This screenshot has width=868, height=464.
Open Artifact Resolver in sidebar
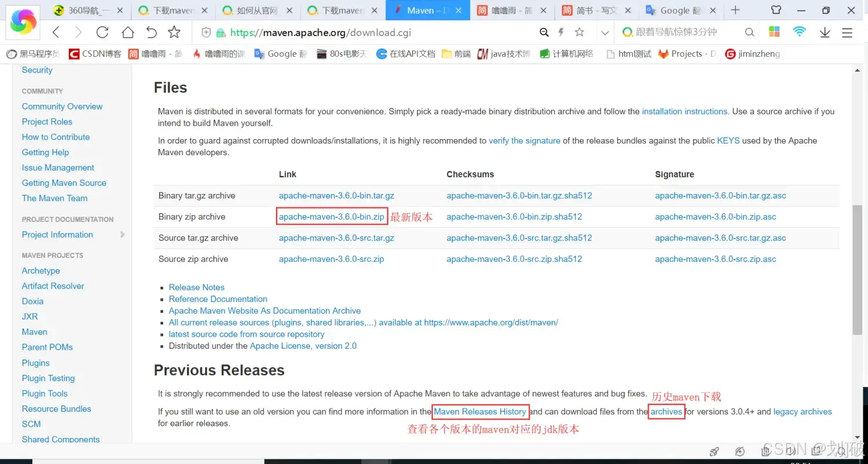(x=53, y=286)
